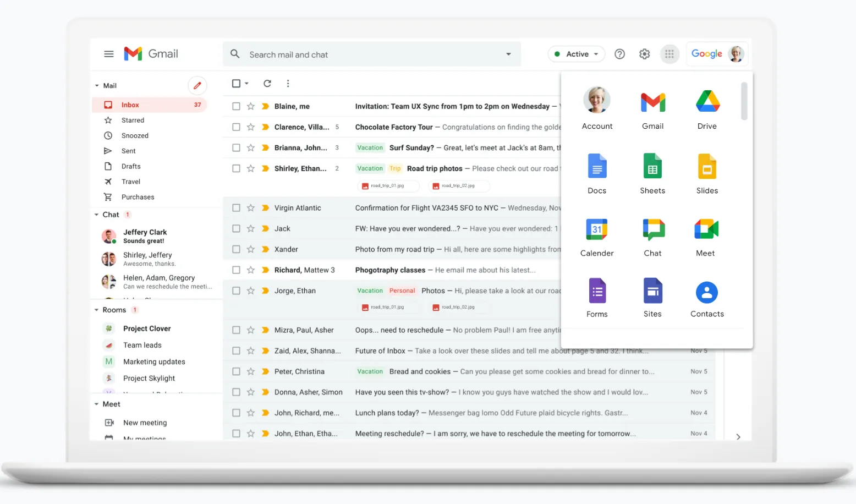The image size is (856, 504).
Task: Open Calender app from the apps panel
Action: [597, 237]
